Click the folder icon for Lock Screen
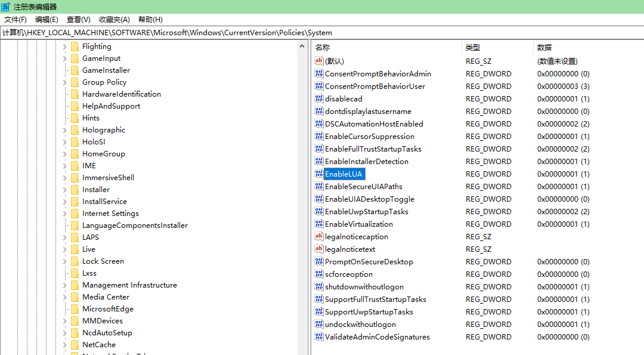This screenshot has height=355, width=644. click(x=75, y=261)
